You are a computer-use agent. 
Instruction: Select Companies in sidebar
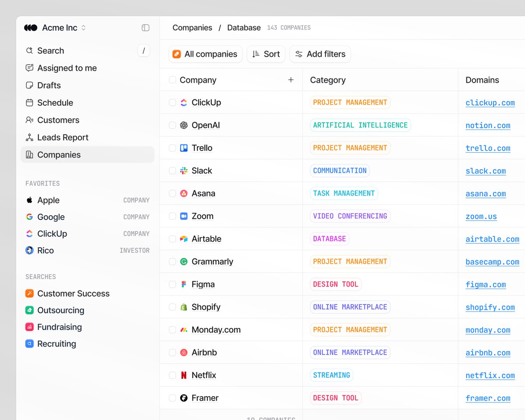point(87,154)
